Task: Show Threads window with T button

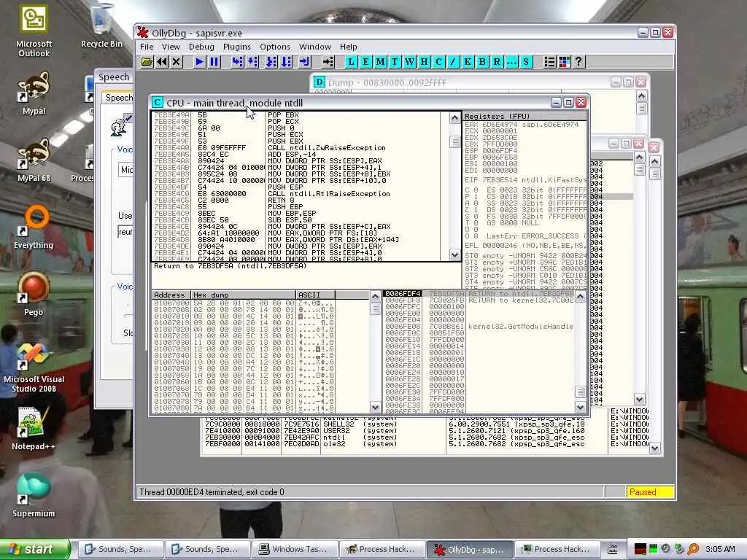Action: tap(395, 62)
